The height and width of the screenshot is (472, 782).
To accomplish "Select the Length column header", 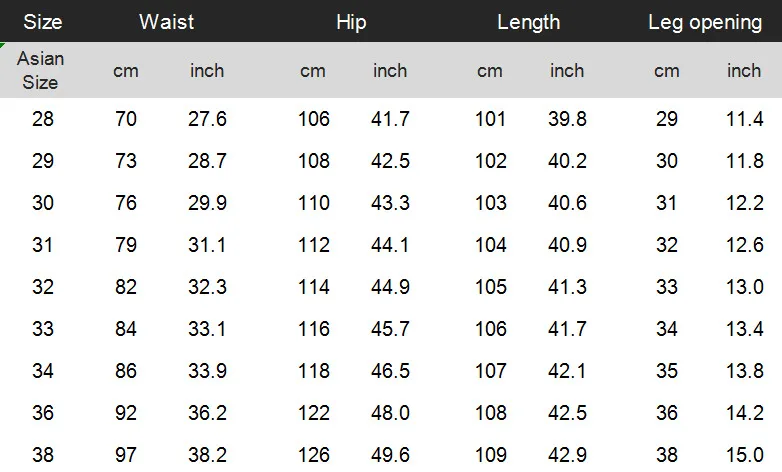I will [x=529, y=23].
